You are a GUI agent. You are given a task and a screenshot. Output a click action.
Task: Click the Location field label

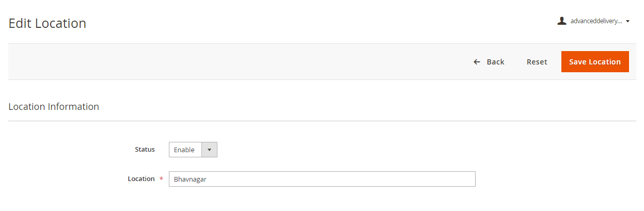[141, 178]
